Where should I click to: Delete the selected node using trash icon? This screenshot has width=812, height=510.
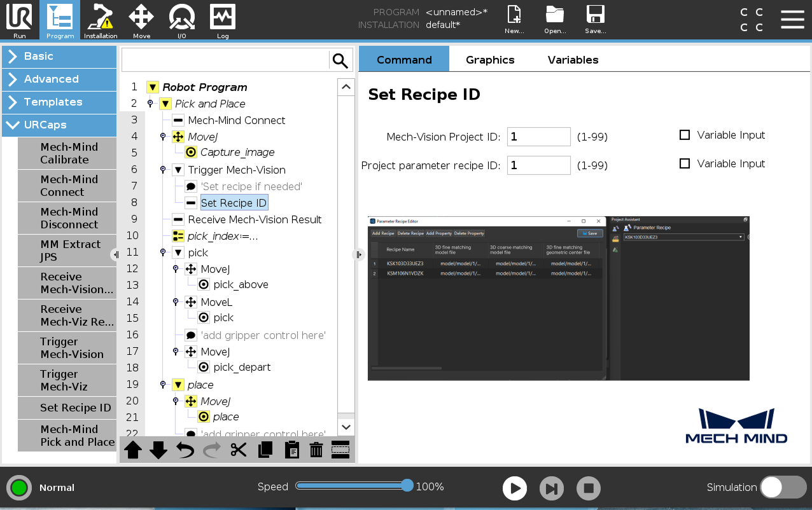316,450
